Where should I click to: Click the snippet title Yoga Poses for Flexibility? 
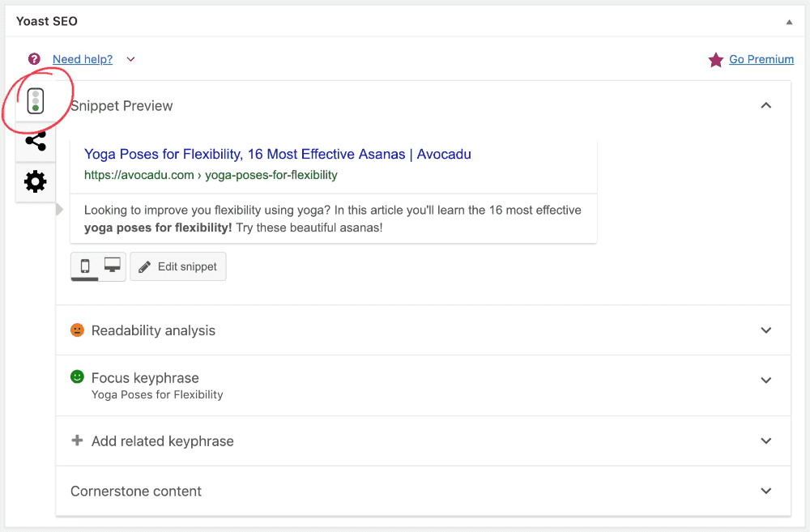(277, 154)
